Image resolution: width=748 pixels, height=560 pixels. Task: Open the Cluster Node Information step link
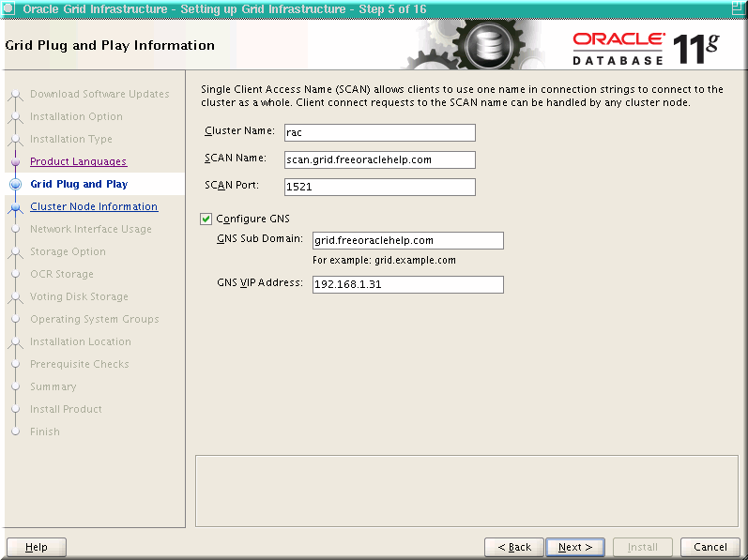pyautogui.click(x=94, y=206)
